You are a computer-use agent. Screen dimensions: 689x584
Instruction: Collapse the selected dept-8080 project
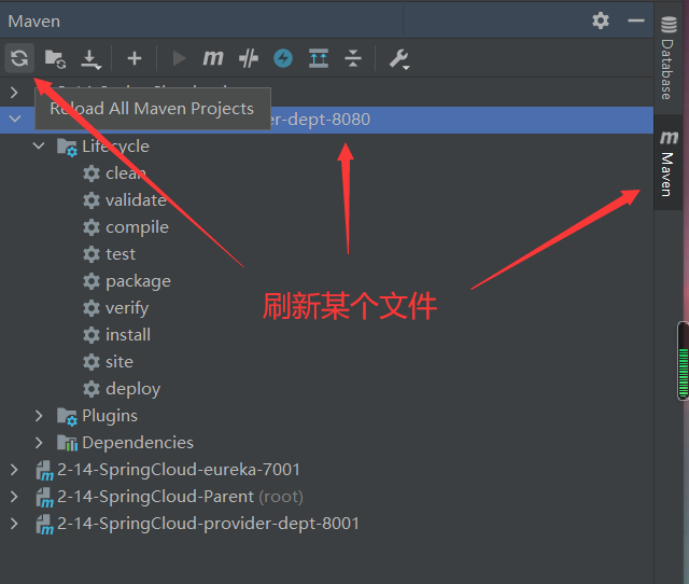pos(15,119)
